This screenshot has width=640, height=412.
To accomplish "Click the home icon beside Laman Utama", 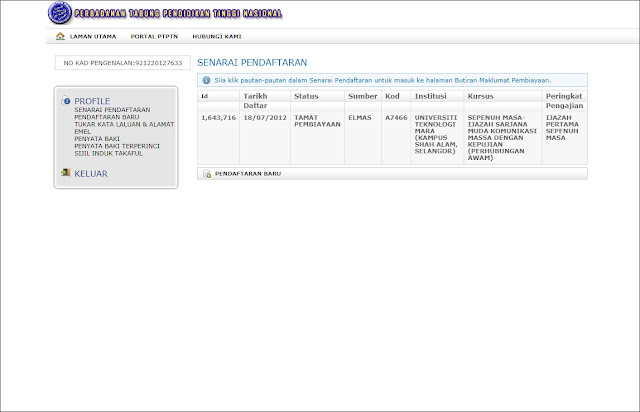I will click(x=60, y=36).
